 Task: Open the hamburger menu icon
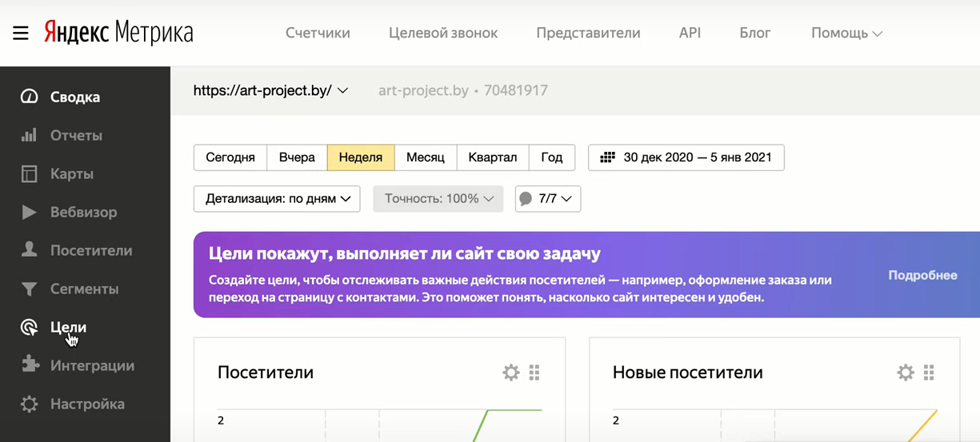point(21,34)
